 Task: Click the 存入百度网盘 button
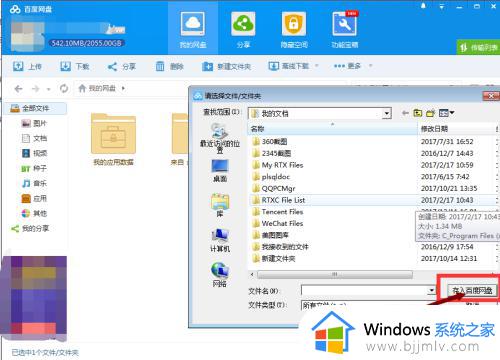point(472,290)
